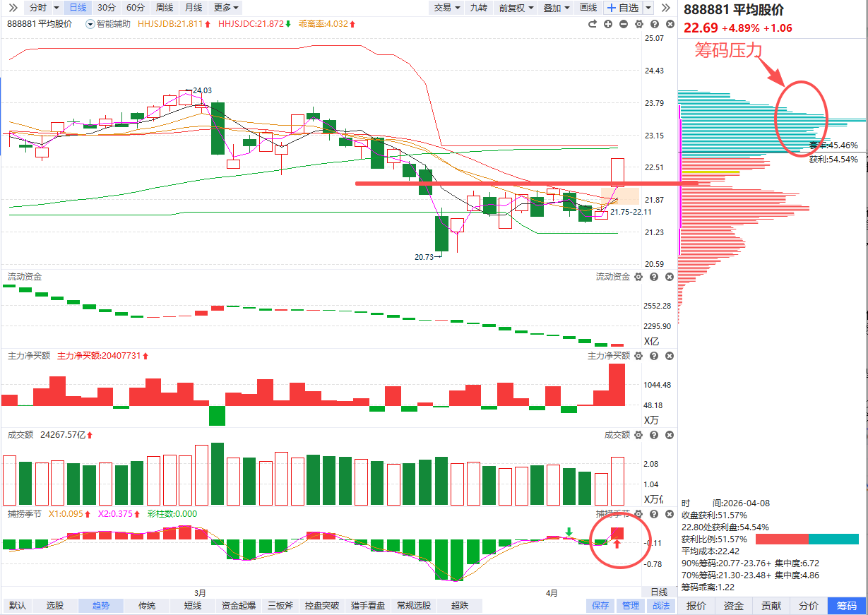The width and height of the screenshot is (868, 615).
Task: Open the 资金 tab in right panel
Action: click(x=734, y=606)
